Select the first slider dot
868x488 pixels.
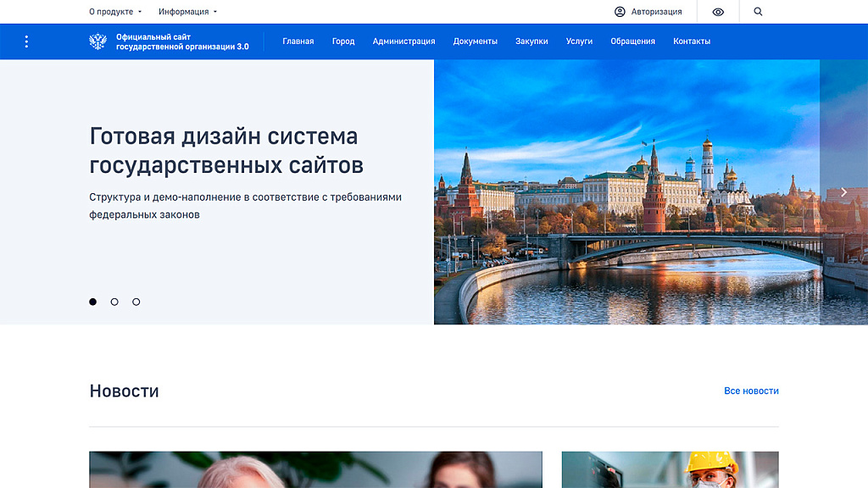[x=93, y=302]
